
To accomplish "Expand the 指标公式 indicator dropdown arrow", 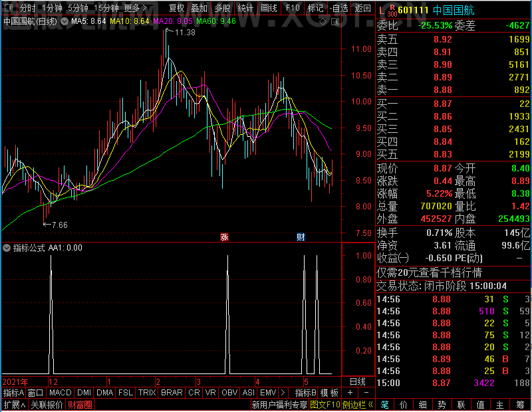I will pyautogui.click(x=7, y=248).
